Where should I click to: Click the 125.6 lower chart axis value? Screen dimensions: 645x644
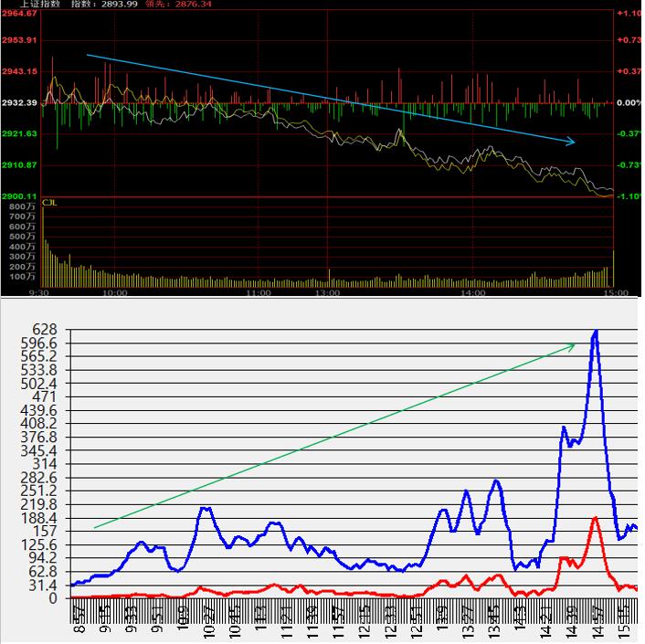pyautogui.click(x=39, y=545)
